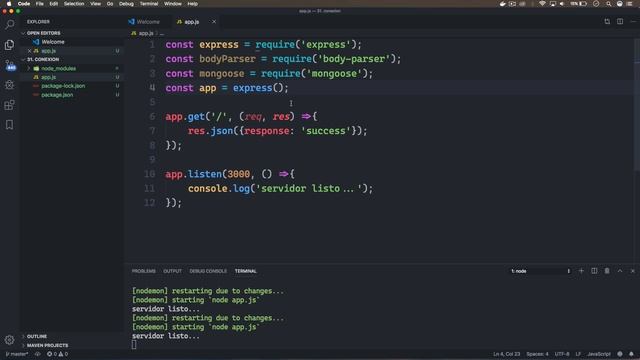Open the Debug menu
The height and width of the screenshot is (360, 640).
[126, 4]
